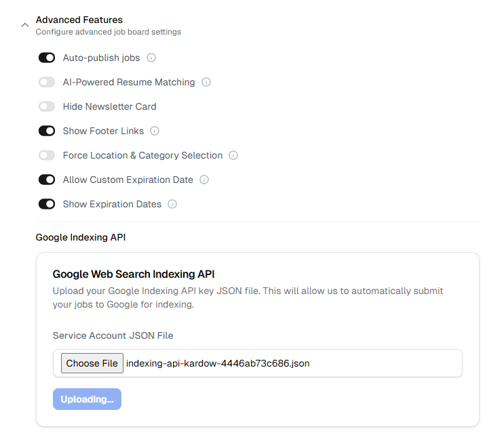Viewport: 504px width, 435px height.
Task: Turn on the Hide Newsletter Card switch
Action: (x=47, y=106)
